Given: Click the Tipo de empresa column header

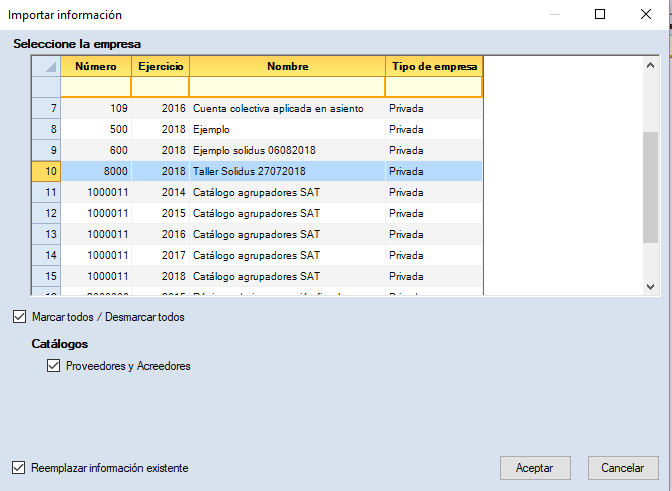Looking at the screenshot, I should pyautogui.click(x=433, y=66).
